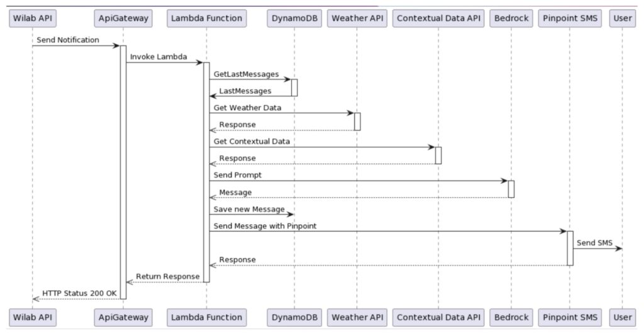The width and height of the screenshot is (644, 335).
Task: Select the Save new Message label
Action: (x=249, y=209)
